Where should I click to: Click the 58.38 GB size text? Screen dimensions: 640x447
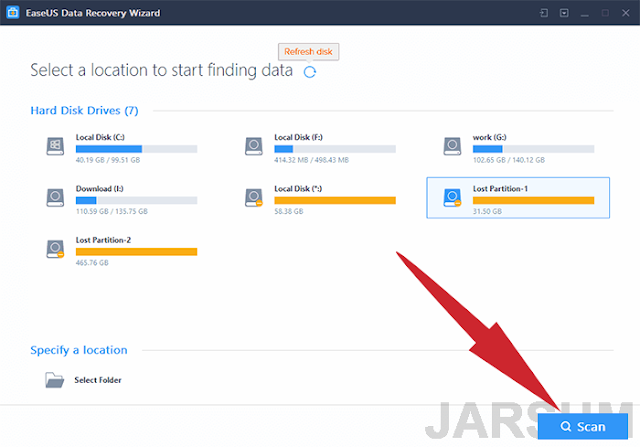[289, 211]
